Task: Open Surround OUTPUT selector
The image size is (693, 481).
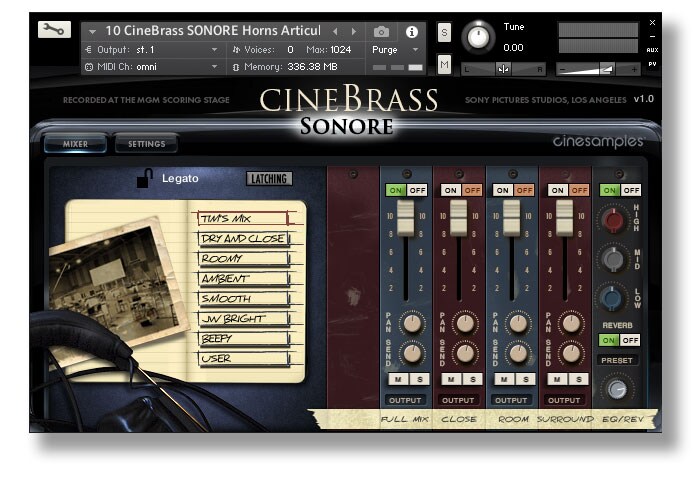Action: (x=564, y=400)
